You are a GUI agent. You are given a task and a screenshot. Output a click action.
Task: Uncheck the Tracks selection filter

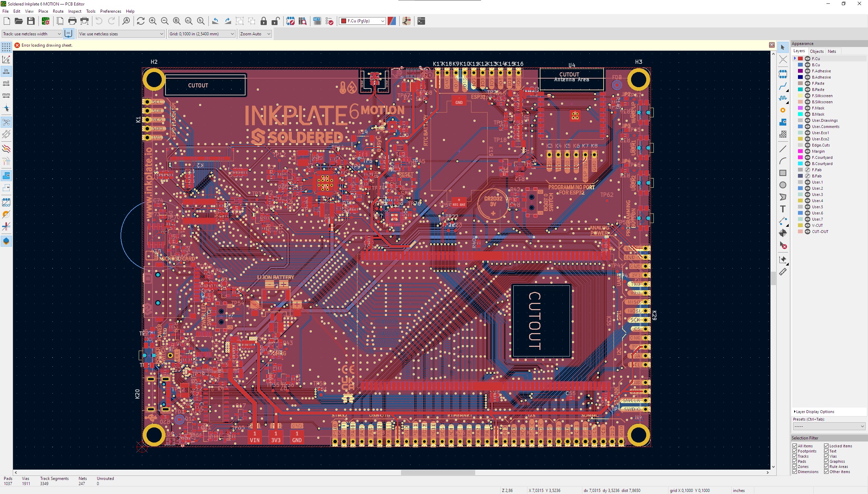click(795, 456)
